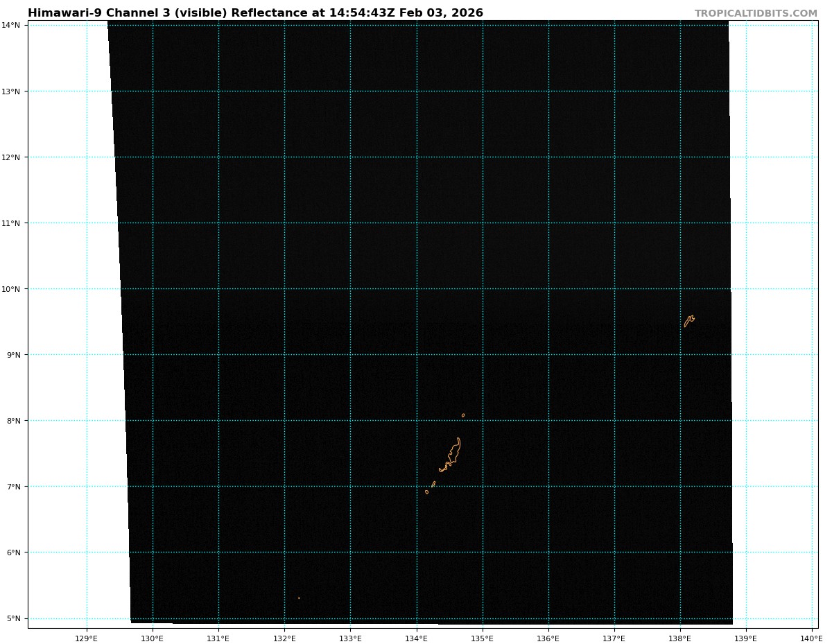Click the 12°N latitude axis label
832x644 pixels.
click(14, 157)
